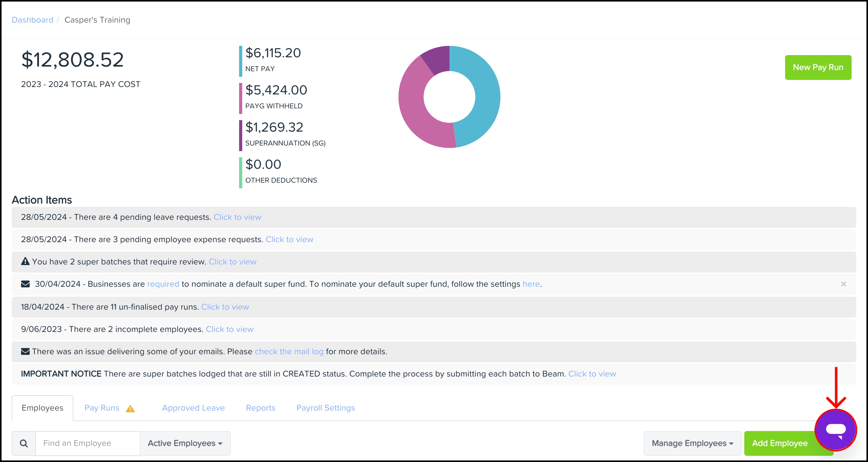Focus the Find an Employee search field
Image resolution: width=868 pixels, height=462 pixels.
pyautogui.click(x=88, y=443)
